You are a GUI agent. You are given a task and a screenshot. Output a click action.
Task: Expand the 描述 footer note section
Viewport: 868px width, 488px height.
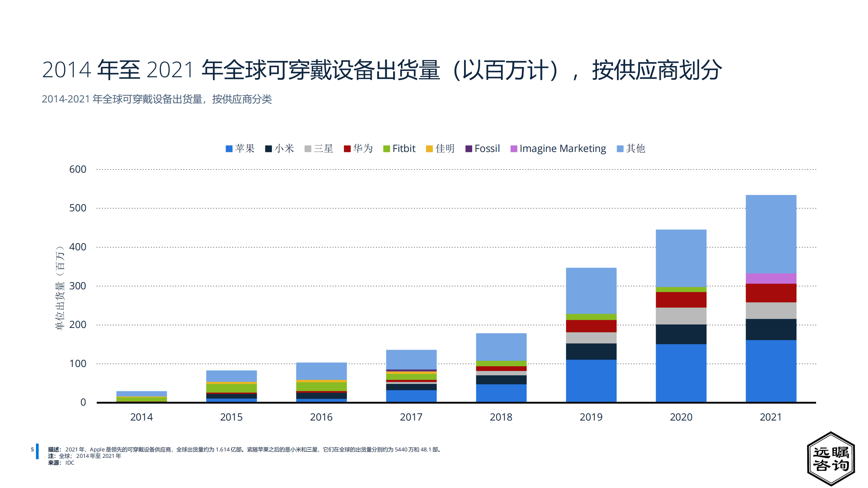(54, 450)
